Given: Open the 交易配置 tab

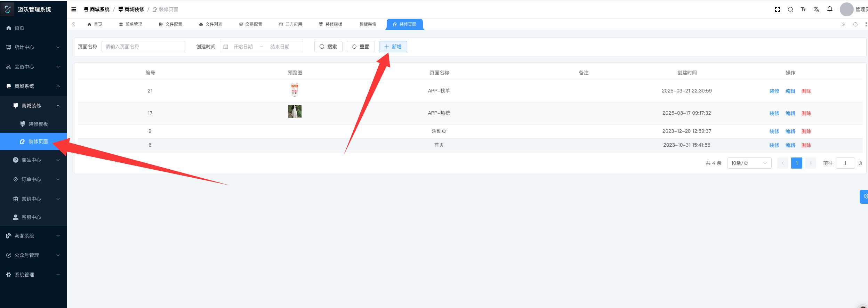Looking at the screenshot, I should (x=250, y=24).
